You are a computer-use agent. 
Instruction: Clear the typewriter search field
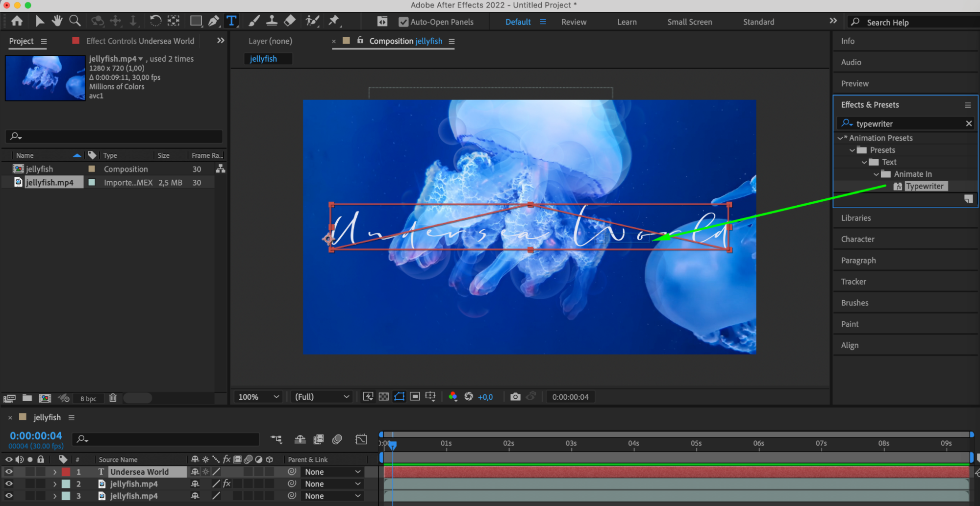[x=968, y=123]
